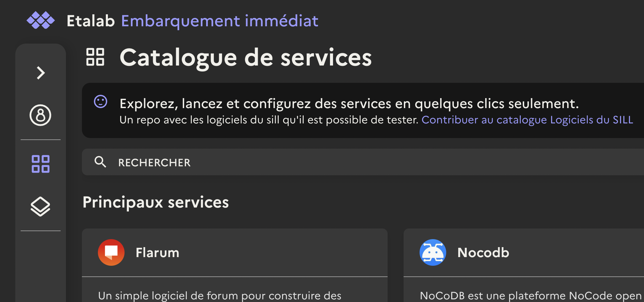
Task: Select the Nocodb blue bee icon
Action: (x=433, y=252)
